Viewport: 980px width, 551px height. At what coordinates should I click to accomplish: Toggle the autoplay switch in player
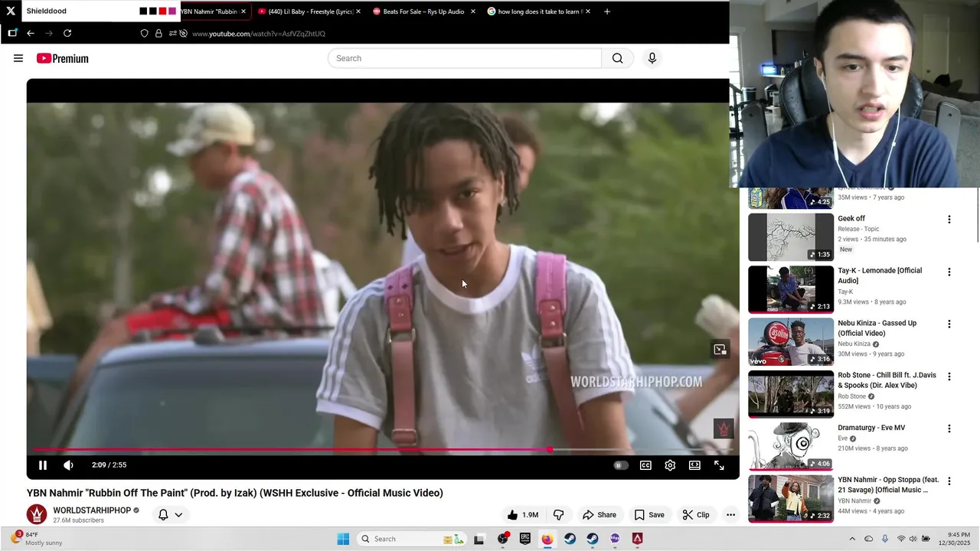point(620,465)
